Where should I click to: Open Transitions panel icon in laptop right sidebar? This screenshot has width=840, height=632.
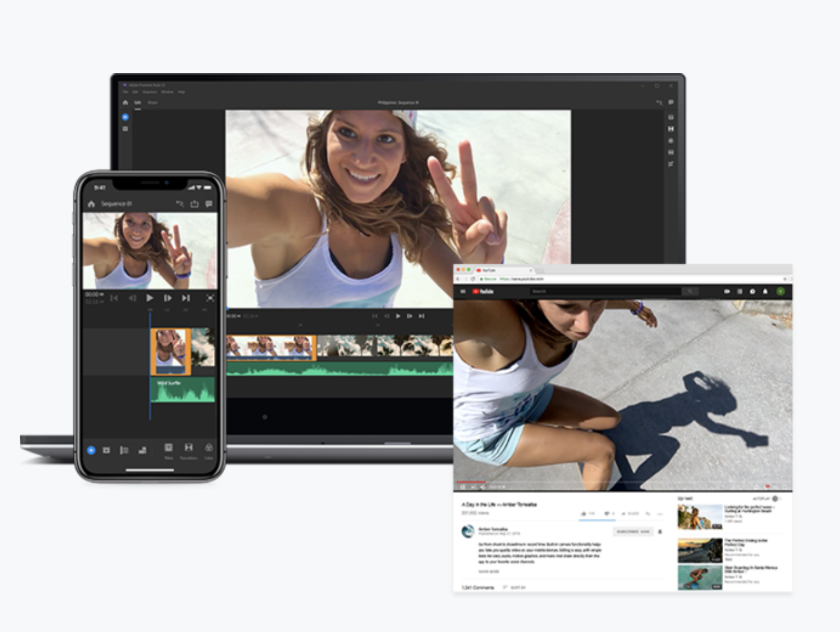click(x=671, y=128)
